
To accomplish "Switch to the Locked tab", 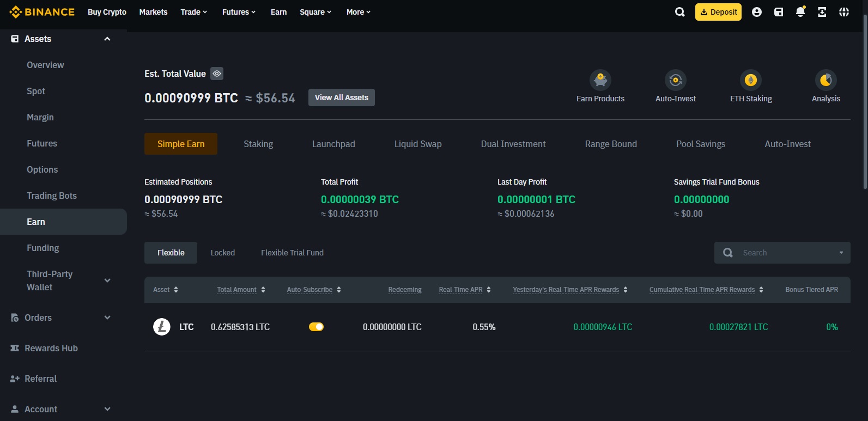I will (x=223, y=253).
